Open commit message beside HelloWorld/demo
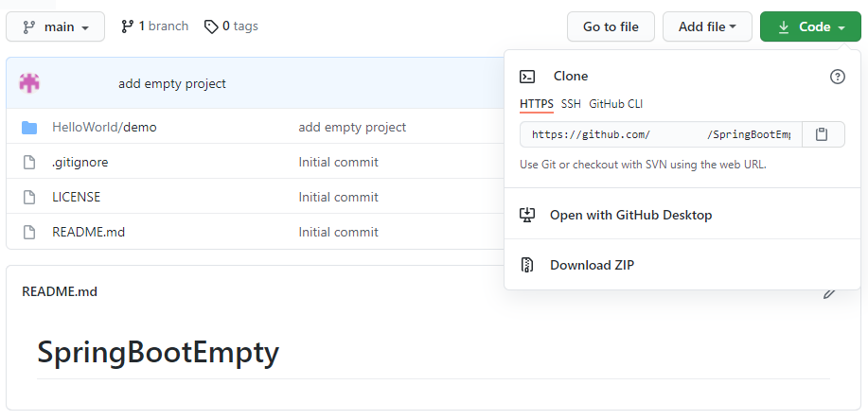 352,128
